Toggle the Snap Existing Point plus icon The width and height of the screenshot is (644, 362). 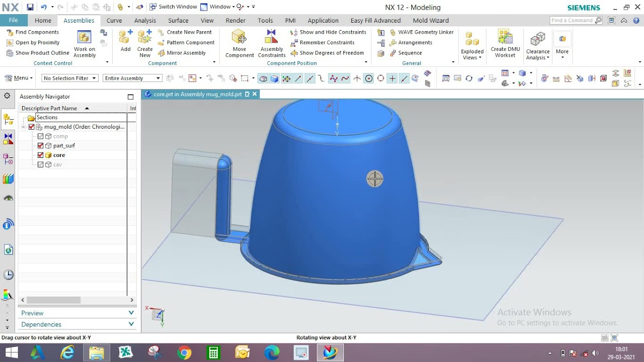tap(392, 78)
